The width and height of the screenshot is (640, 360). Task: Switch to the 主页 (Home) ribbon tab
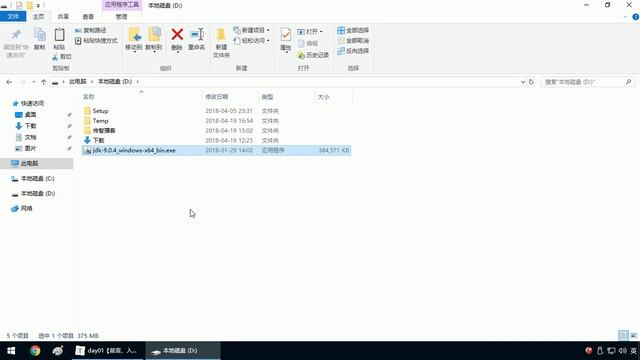coord(38,16)
